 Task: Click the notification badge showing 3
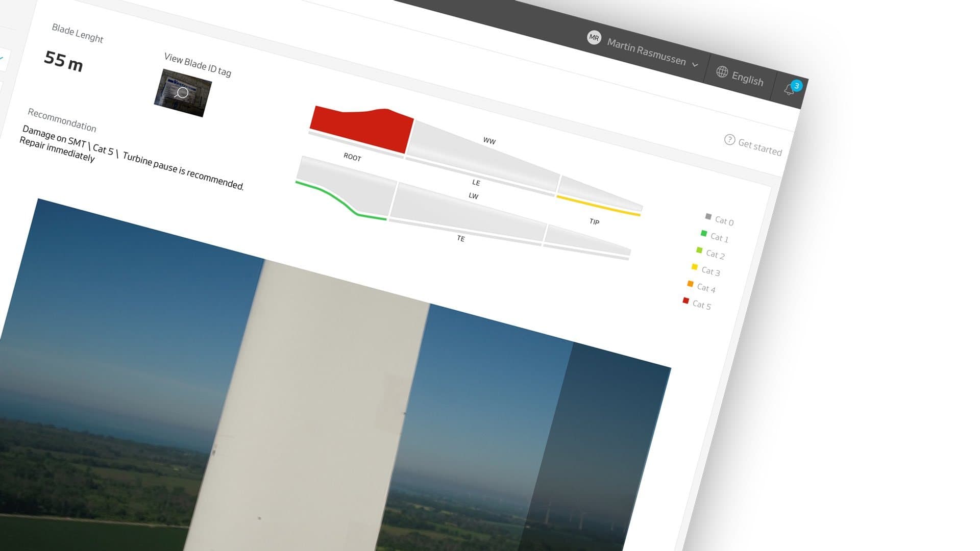click(x=796, y=86)
